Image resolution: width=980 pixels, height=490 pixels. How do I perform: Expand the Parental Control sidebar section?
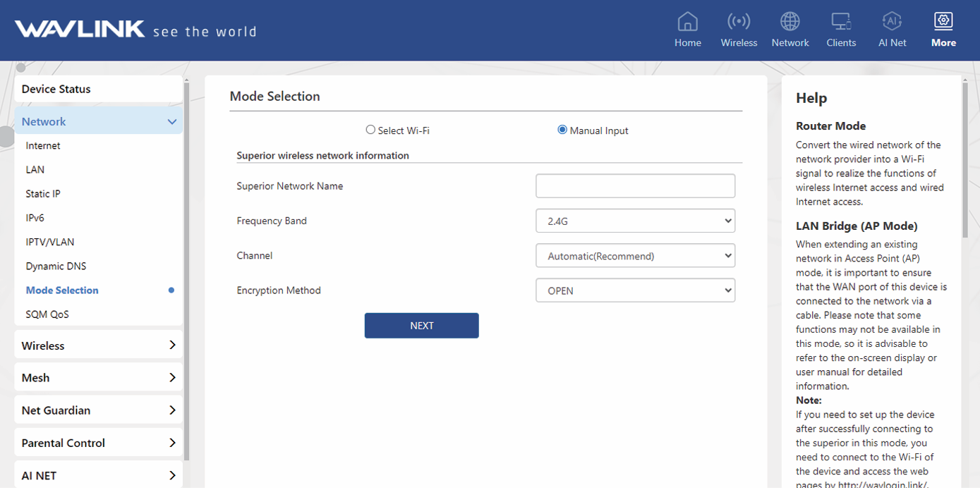click(x=99, y=443)
